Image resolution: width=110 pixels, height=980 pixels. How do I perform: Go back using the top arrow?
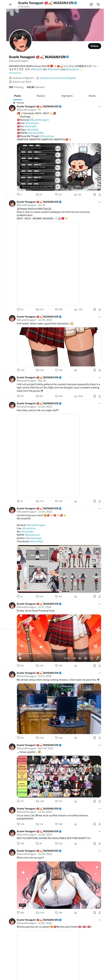click(x=11, y=4)
